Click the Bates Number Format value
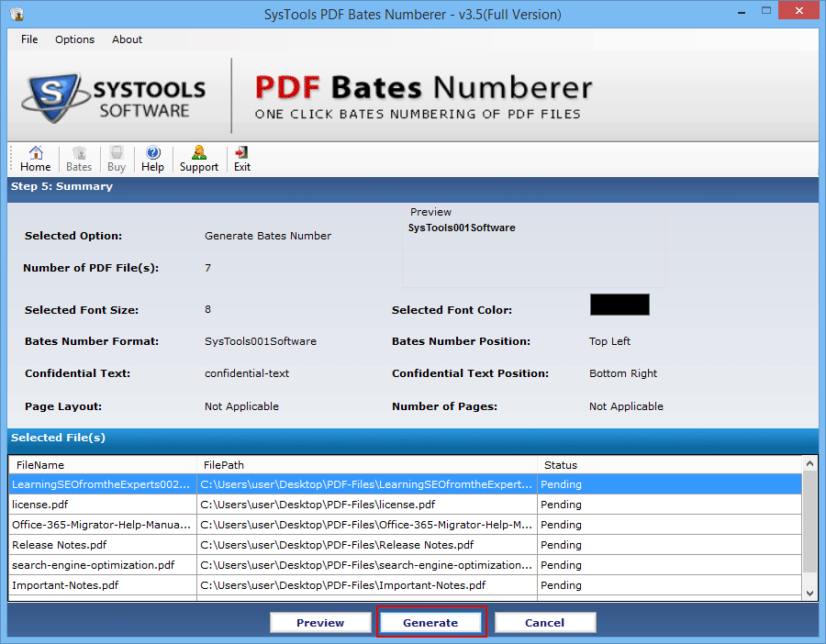The height and width of the screenshot is (644, 826). (x=261, y=341)
